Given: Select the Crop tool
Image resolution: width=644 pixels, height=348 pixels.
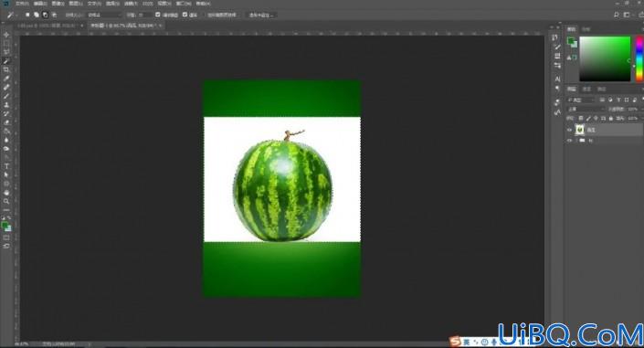Looking at the screenshot, I should click(x=6, y=69).
